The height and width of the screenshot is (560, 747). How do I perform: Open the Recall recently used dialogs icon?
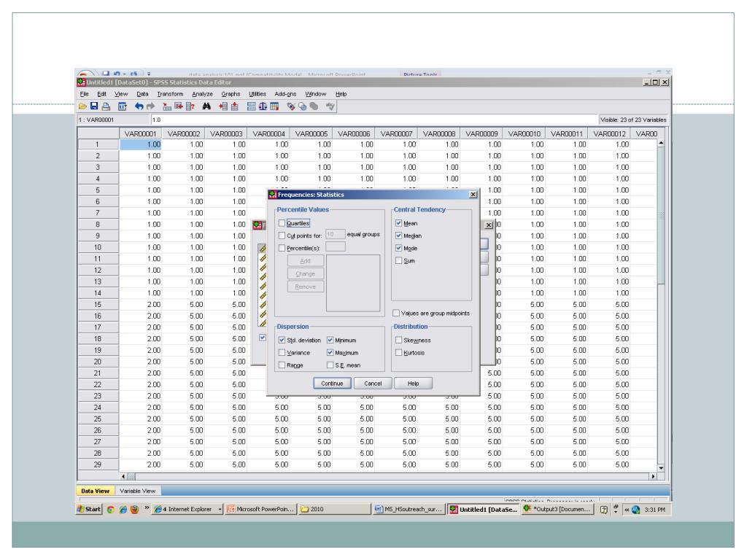[x=123, y=106]
